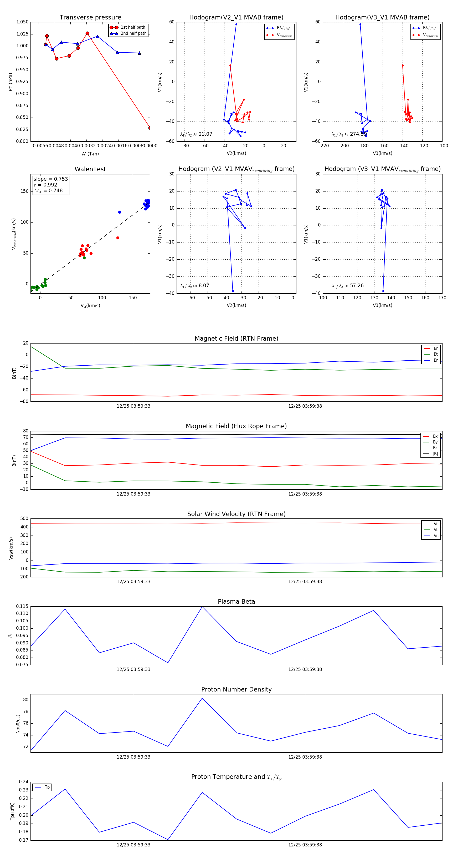Screen dimensions: 473x868
Task: Click the "Proton Number Density" chart title
Action: tap(236, 689)
